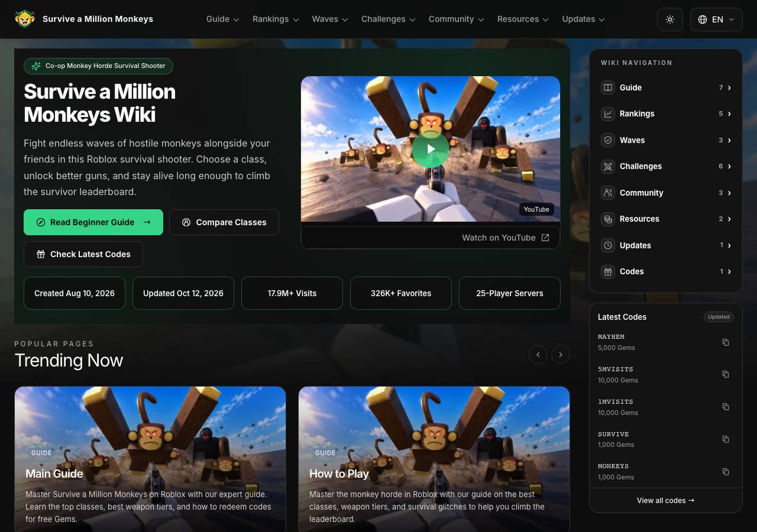Click the 25-Player Servers stat box
The width and height of the screenshot is (757, 532).
point(510,293)
